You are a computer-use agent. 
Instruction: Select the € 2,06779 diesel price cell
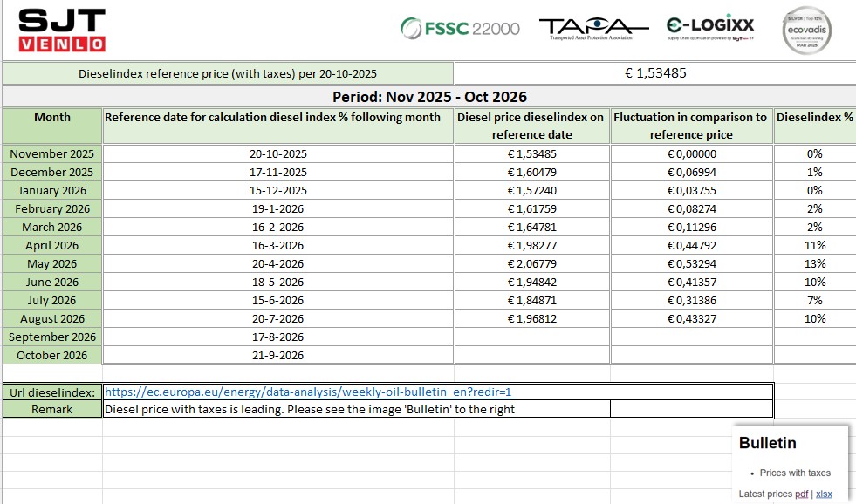tap(531, 263)
